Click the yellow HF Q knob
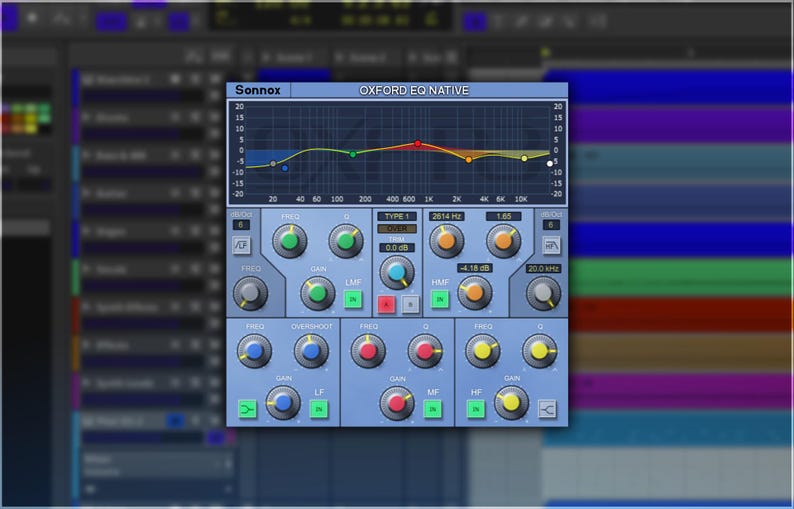This screenshot has height=509, width=794. click(x=539, y=350)
